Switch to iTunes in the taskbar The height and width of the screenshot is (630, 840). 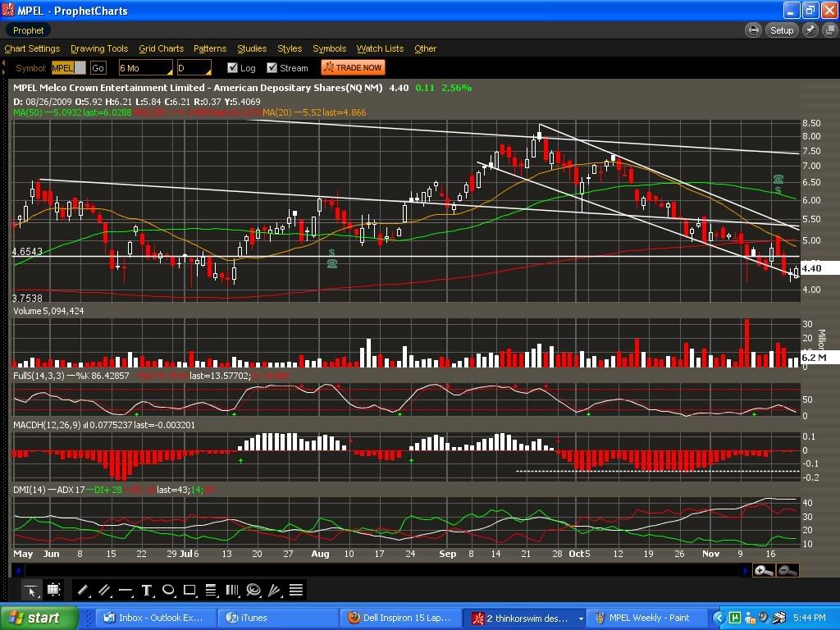[x=279, y=619]
